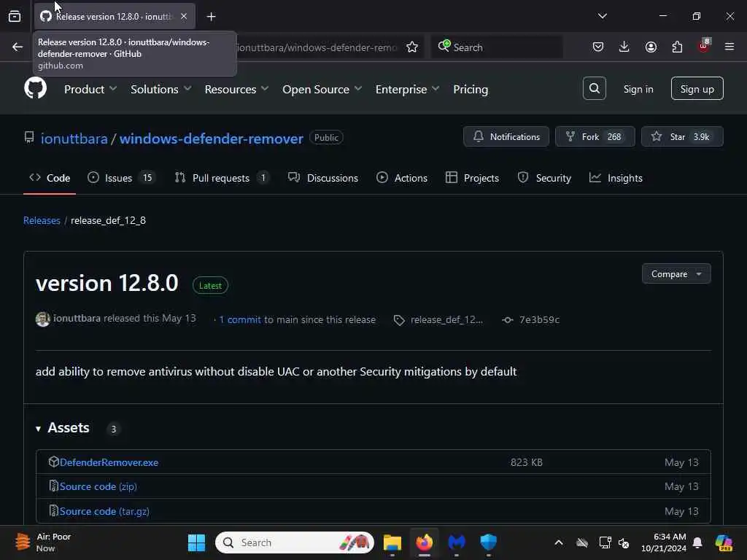Open the ionuttbara author link in release info
This screenshot has height=560, width=747.
click(x=77, y=318)
